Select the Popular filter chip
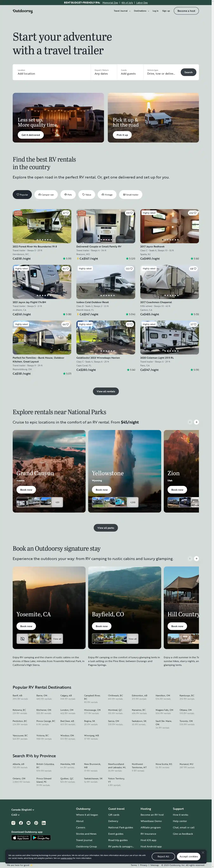 click(x=22, y=194)
